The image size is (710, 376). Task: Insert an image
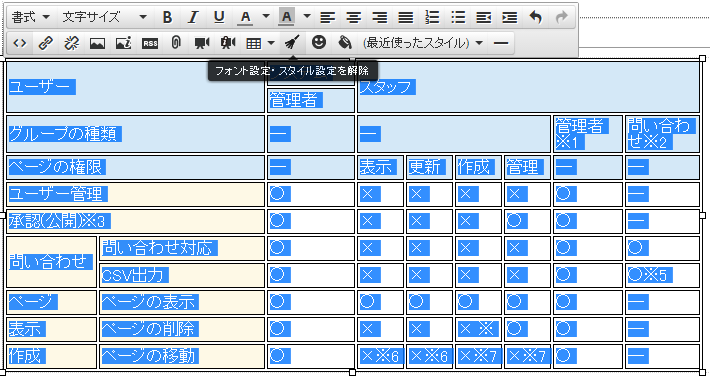[x=97, y=43]
